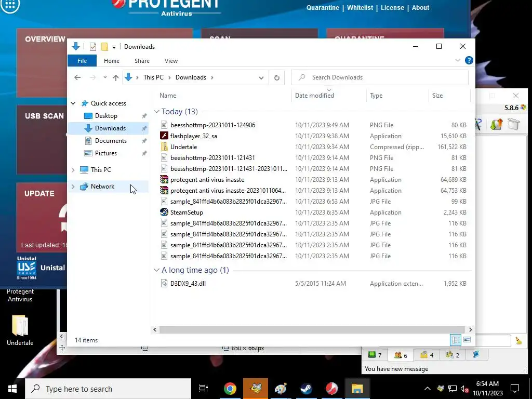Click the New folder quick access toolbar icon
The width and height of the screenshot is (532, 399).
104,46
